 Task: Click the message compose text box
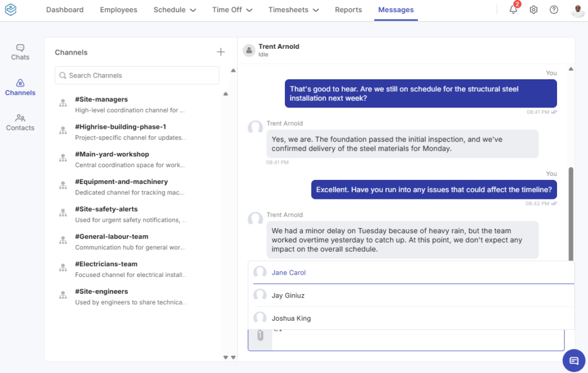tap(418, 340)
